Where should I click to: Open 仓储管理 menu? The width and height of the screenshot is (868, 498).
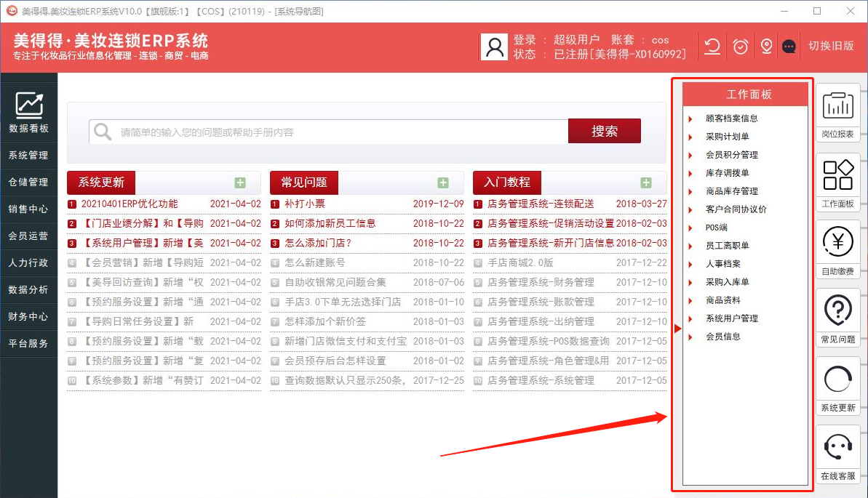28,182
